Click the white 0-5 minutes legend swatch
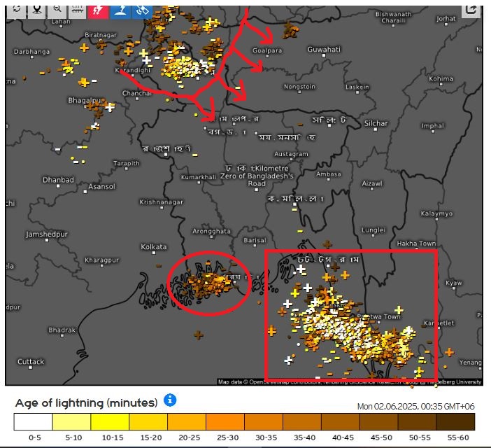The width and height of the screenshot is (491, 448). [33, 421]
